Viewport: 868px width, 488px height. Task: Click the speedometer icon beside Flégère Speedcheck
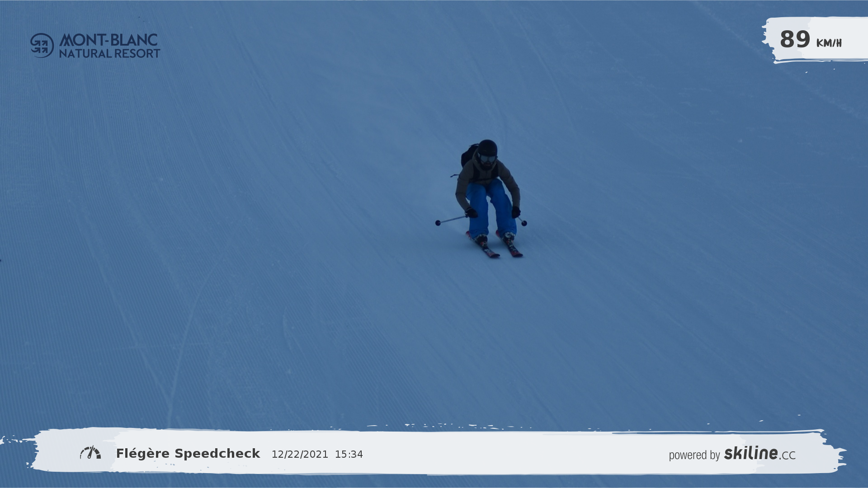90,453
